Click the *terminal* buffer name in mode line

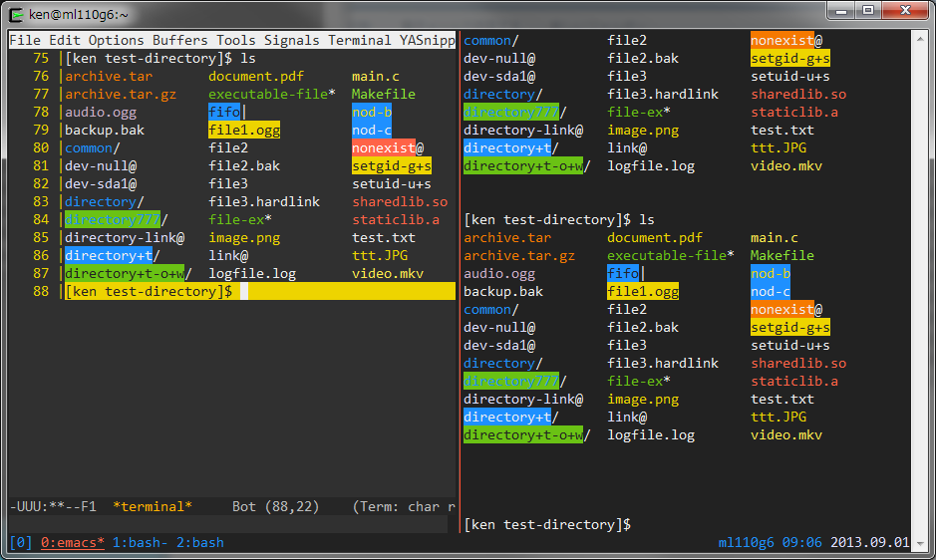pos(153,507)
